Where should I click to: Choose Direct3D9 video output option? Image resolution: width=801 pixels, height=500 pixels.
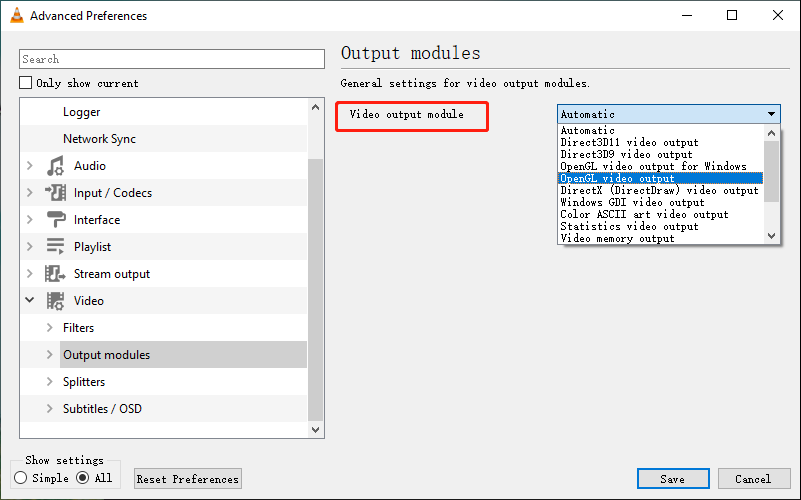(x=661, y=154)
